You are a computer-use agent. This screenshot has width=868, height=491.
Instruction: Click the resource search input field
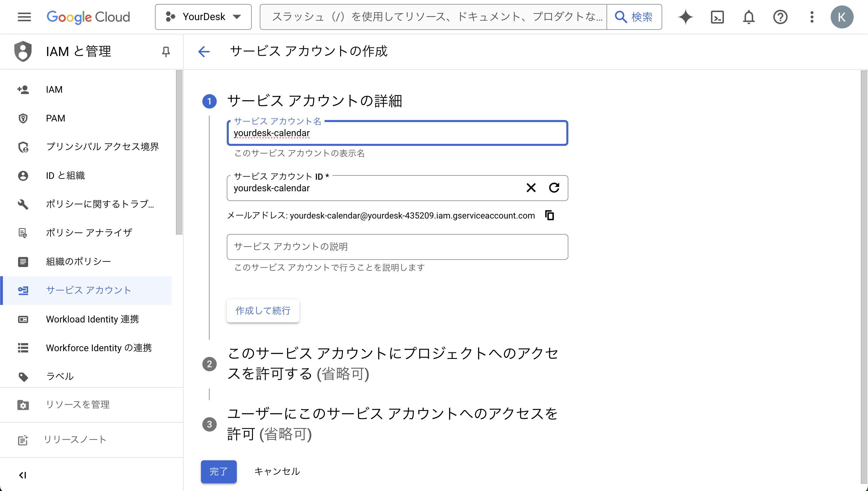433,17
